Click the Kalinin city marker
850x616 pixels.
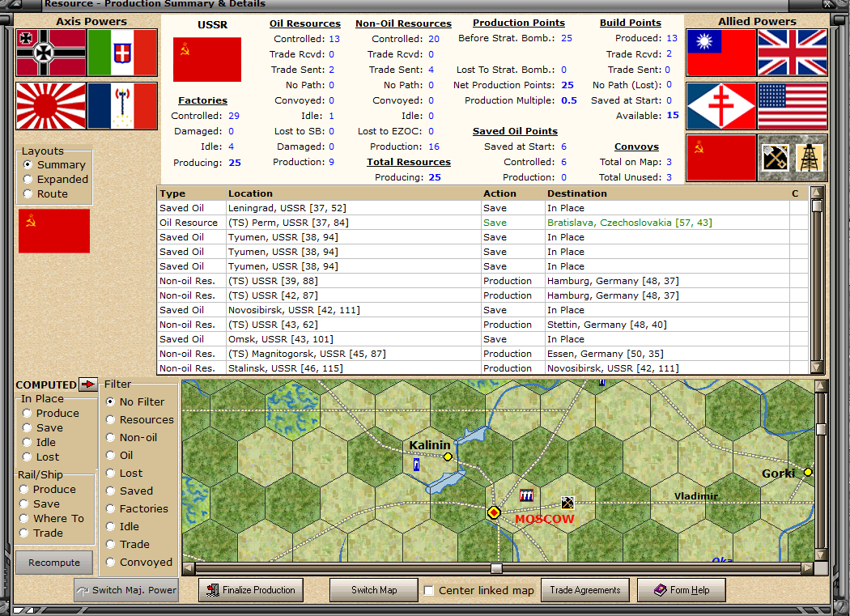pyautogui.click(x=448, y=457)
